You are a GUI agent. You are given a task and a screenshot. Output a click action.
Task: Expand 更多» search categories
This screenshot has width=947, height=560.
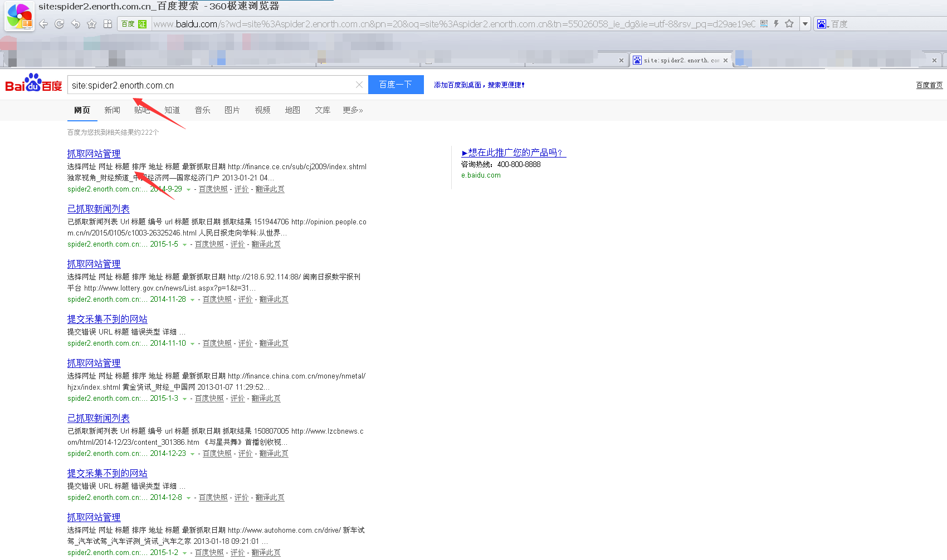point(353,110)
